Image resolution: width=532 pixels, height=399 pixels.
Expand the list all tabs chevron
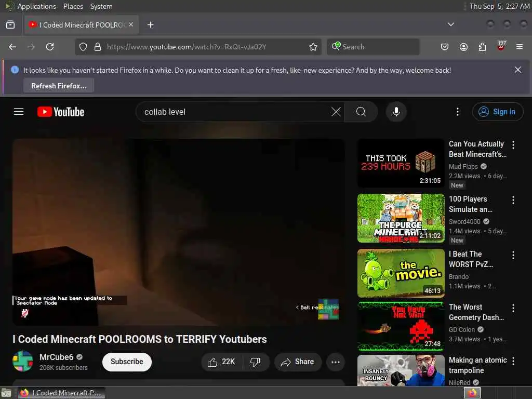point(451,24)
